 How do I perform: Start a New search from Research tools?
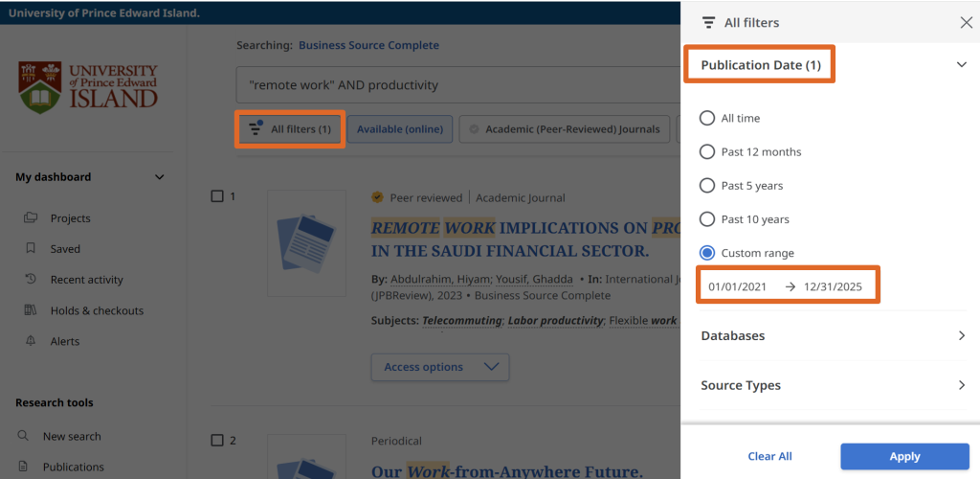[x=72, y=437]
